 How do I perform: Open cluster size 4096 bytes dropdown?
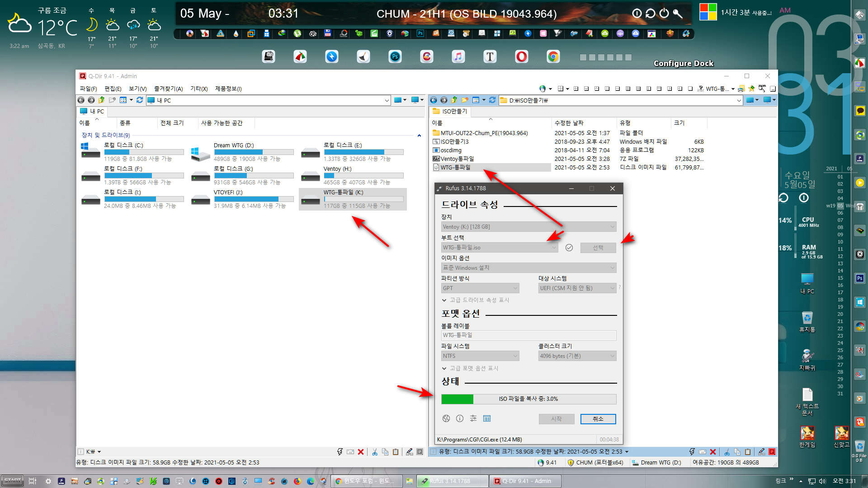click(x=577, y=356)
